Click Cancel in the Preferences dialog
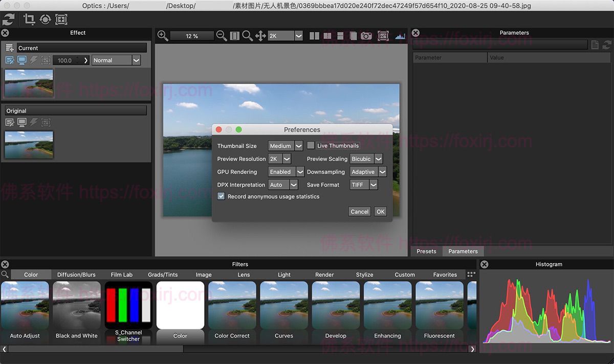 point(359,211)
